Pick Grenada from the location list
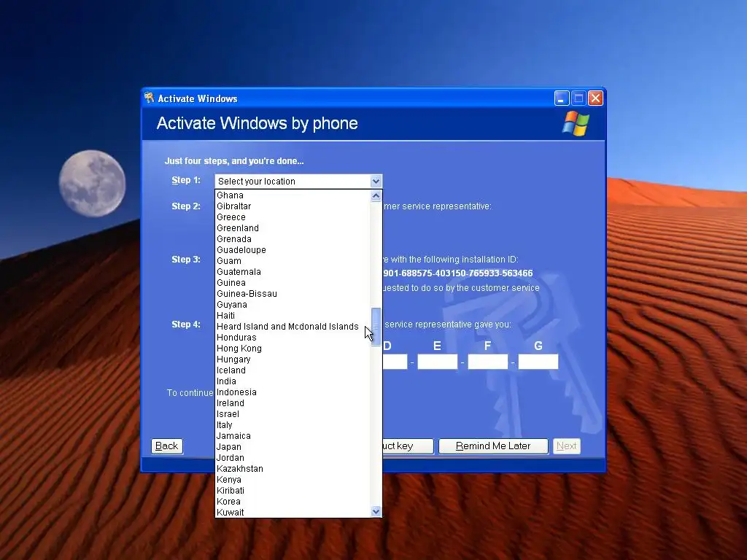The height and width of the screenshot is (560, 747). click(293, 239)
